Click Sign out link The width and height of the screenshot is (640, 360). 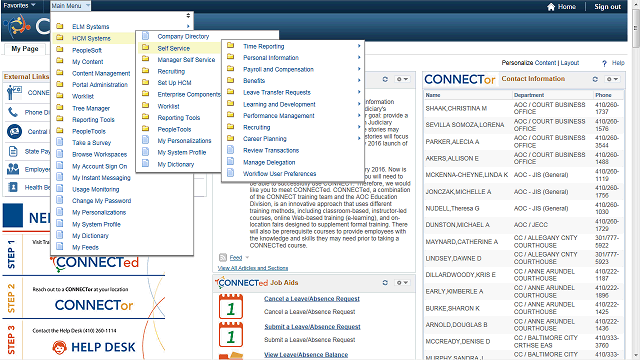(x=607, y=7)
